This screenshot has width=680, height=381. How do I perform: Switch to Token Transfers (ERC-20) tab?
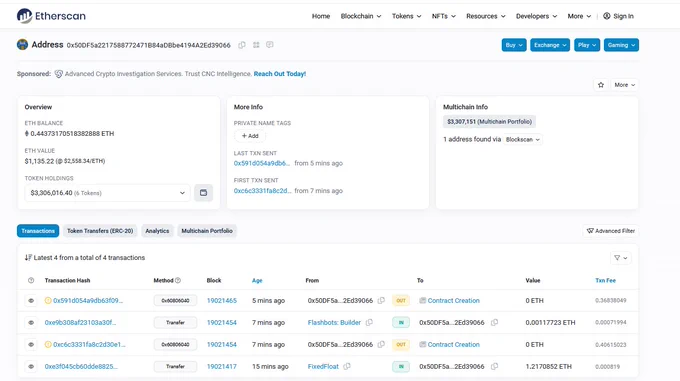pyautogui.click(x=100, y=231)
